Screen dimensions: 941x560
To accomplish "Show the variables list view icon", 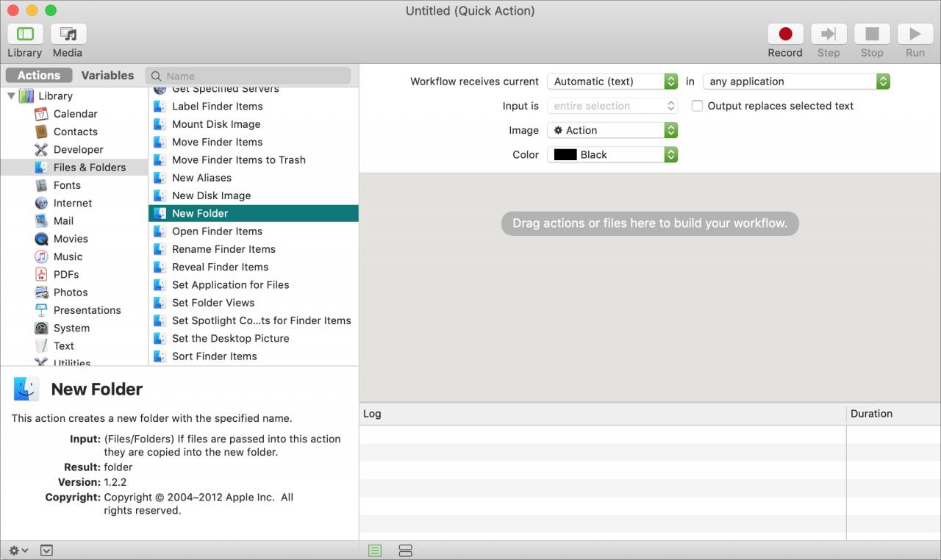I will (405, 550).
